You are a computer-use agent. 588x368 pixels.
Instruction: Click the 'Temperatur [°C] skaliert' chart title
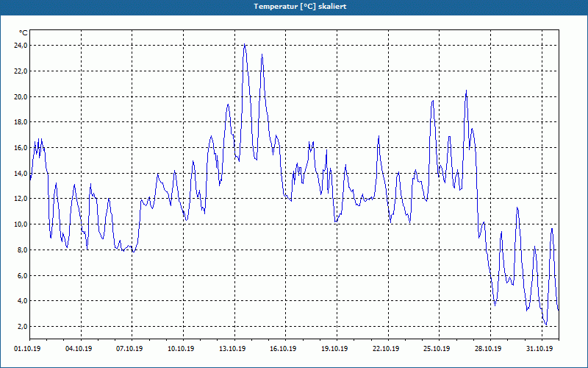tap(300, 7)
